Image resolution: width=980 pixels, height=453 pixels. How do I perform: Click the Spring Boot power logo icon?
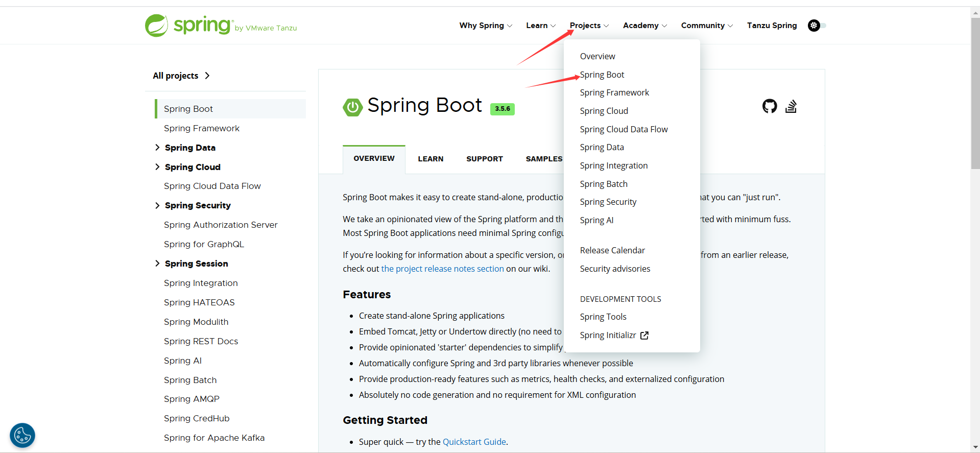point(352,107)
